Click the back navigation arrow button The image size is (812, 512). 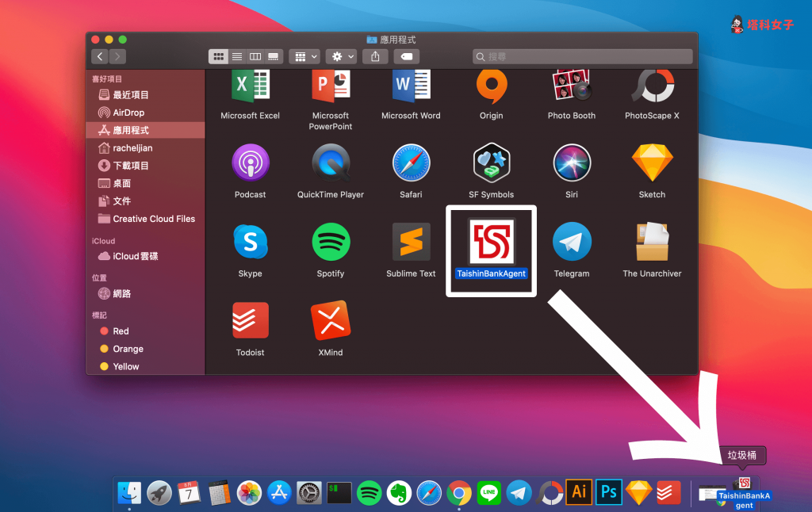tap(100, 56)
